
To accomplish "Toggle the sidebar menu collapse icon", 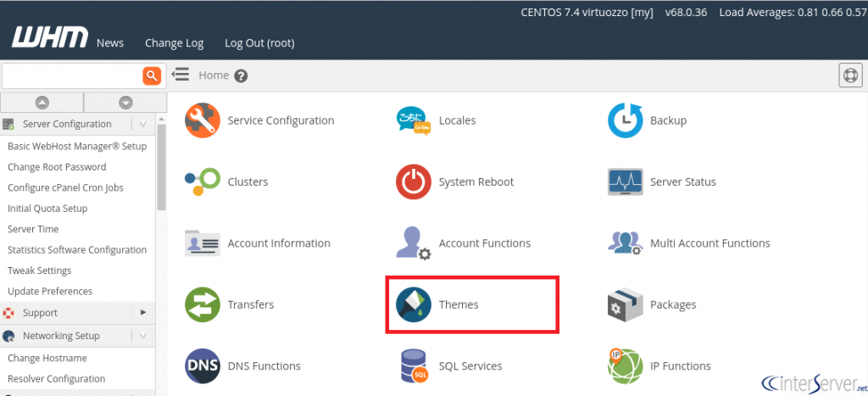I will tap(181, 75).
